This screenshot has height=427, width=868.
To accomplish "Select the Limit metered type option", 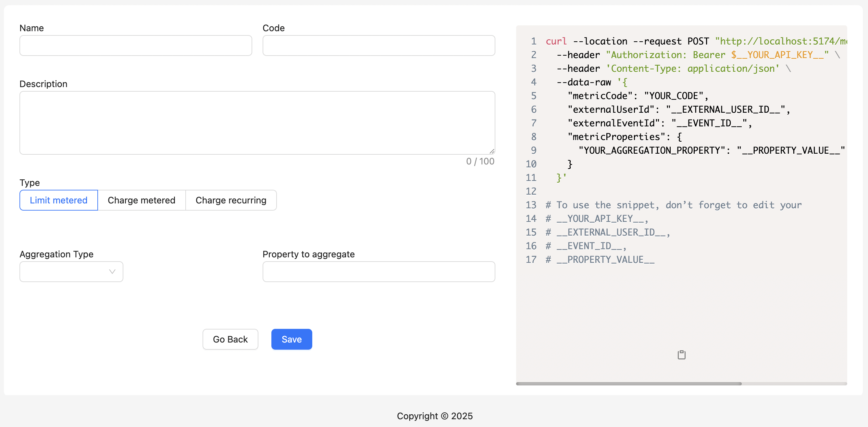I will pos(58,200).
